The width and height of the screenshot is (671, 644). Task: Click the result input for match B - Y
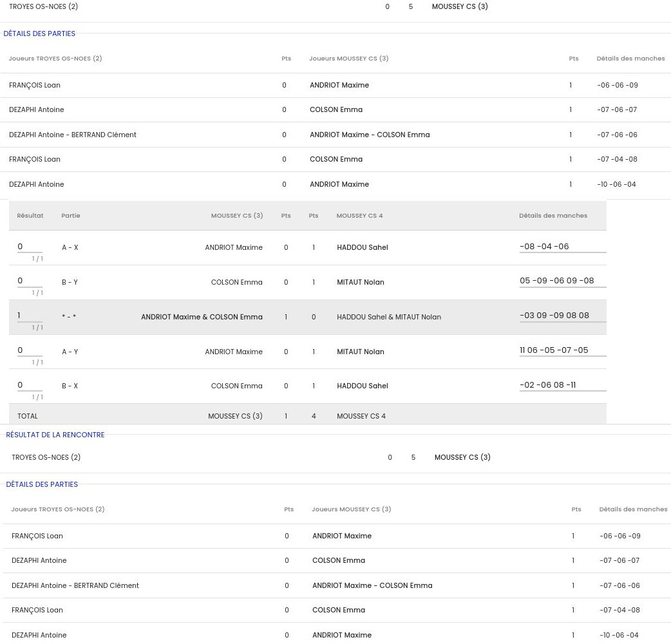click(x=30, y=281)
